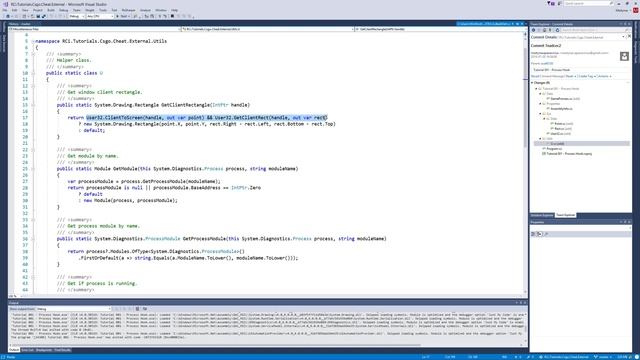Viewport: 640px width, 360px height.
Task: Click the highlighted User32.ClientToScreen line
Action: tap(207, 118)
